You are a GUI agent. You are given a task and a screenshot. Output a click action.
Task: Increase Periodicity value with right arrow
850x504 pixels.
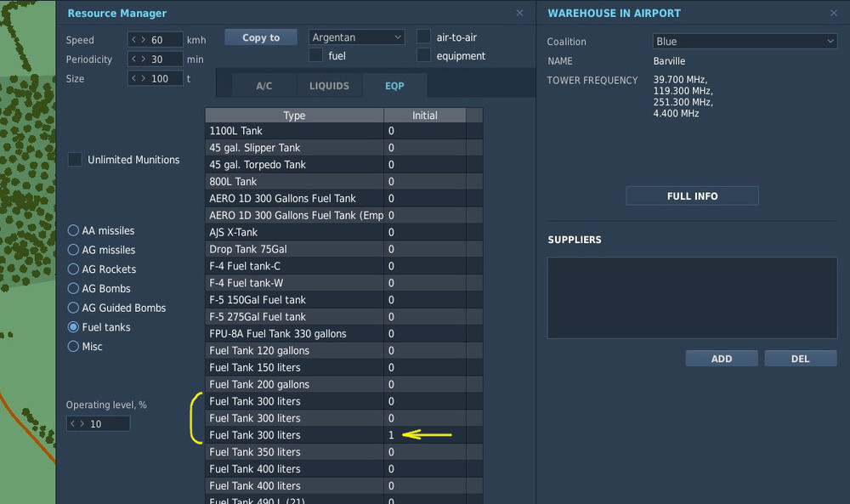tap(143, 59)
